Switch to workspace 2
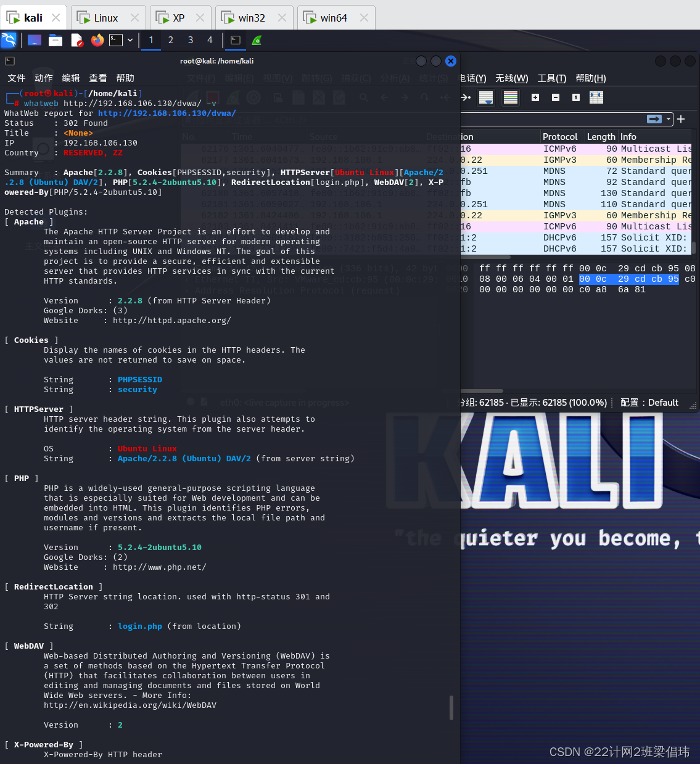 [171, 40]
